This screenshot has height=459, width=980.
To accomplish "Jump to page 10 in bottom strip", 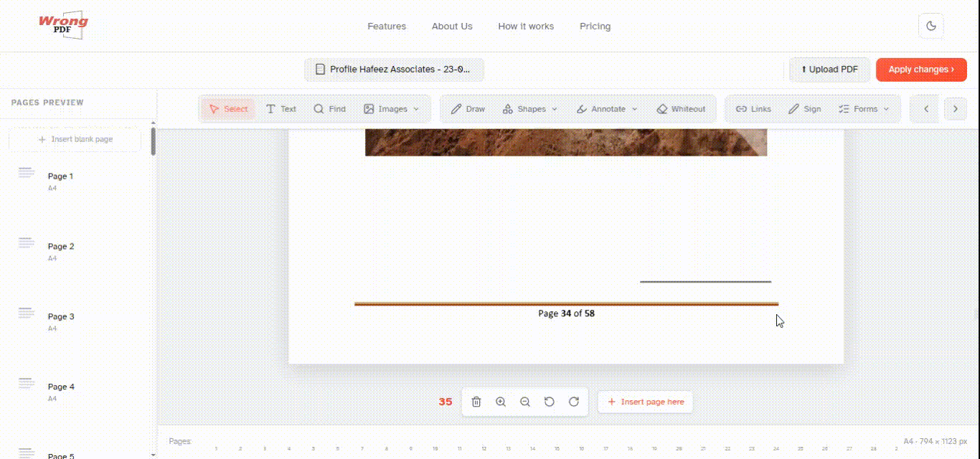I will [x=435, y=449].
